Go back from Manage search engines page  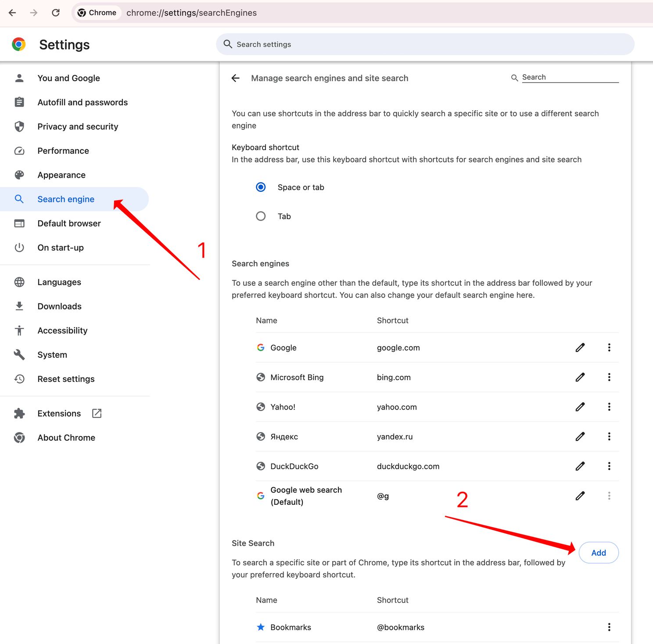click(x=236, y=78)
